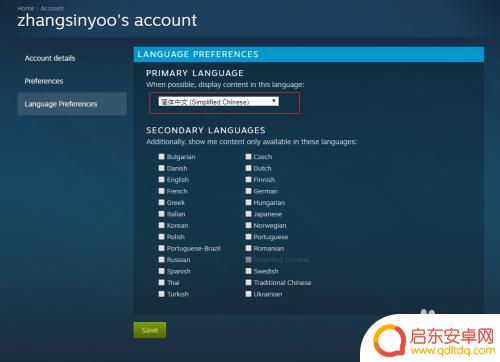Open the primary language dropdown
The height and width of the screenshot is (362, 500).
[x=219, y=101]
